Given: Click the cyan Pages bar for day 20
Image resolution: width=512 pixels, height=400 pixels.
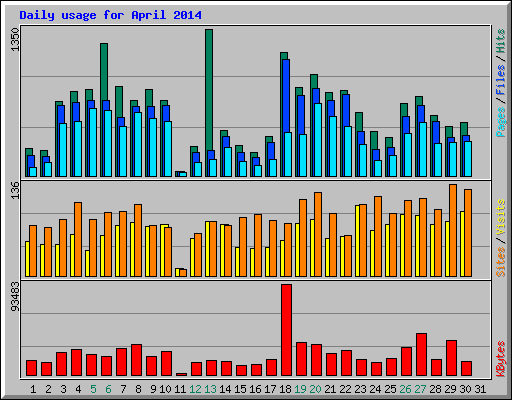Looking at the screenshot, I should (x=318, y=140).
